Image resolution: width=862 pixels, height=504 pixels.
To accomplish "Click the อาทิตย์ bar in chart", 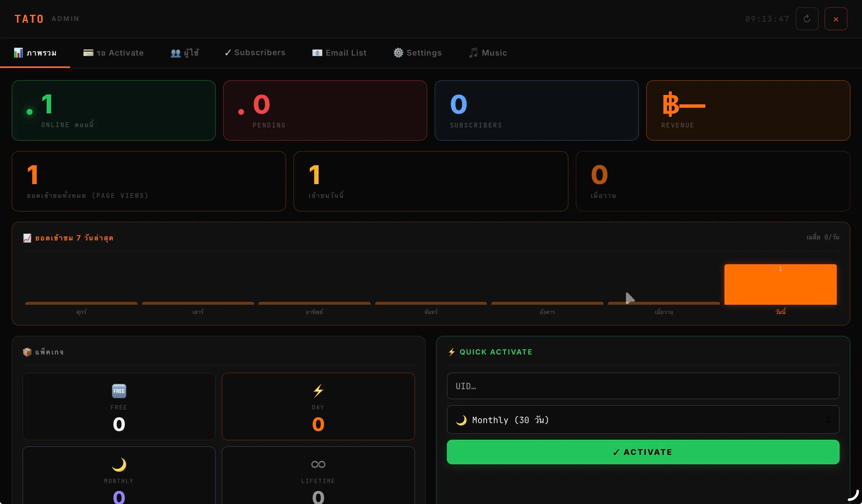I will [314, 303].
